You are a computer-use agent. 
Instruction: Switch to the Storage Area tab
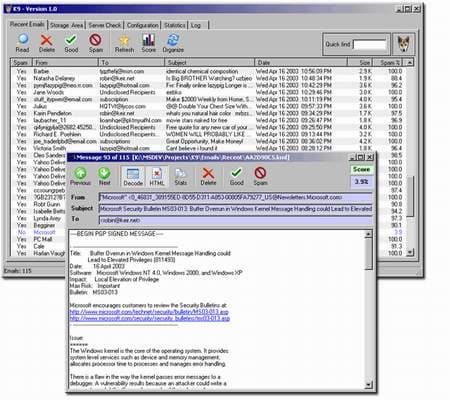[66, 25]
